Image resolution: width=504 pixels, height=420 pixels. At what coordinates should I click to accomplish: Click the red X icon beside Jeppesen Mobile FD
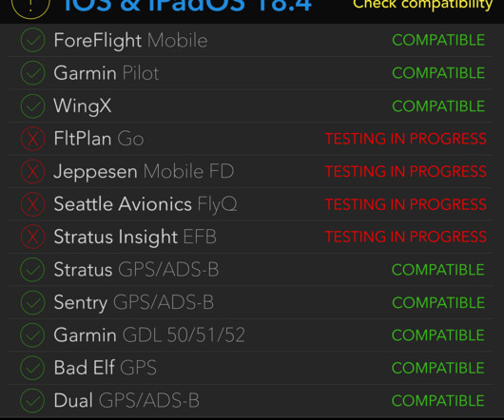tap(32, 171)
